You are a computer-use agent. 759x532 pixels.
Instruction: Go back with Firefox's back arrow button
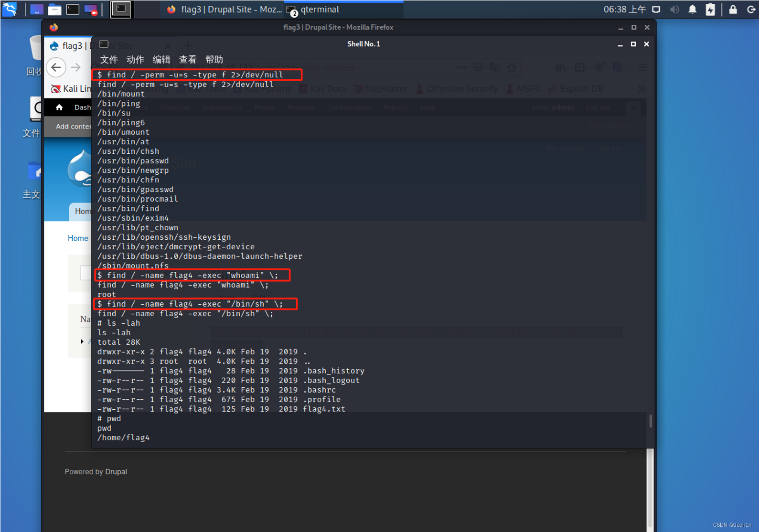[56, 67]
